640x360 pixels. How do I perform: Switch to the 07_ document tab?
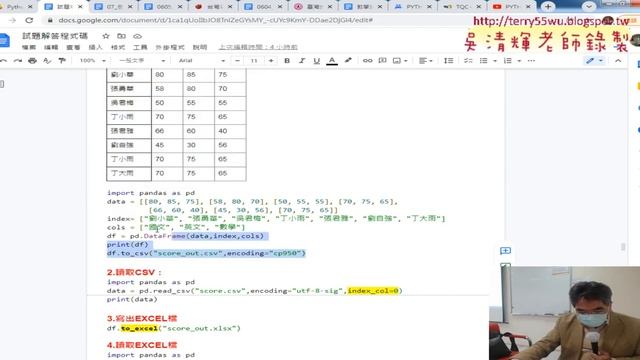[x=113, y=7]
